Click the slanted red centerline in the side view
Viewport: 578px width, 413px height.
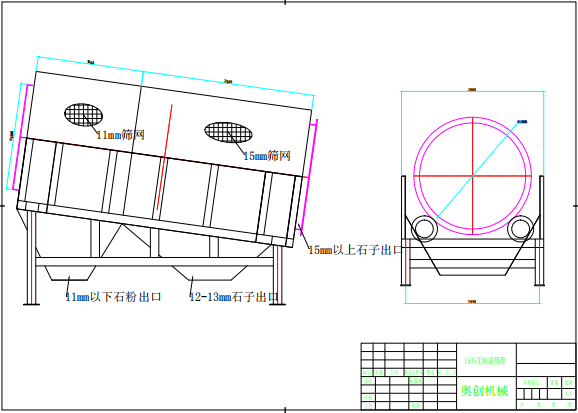click(164, 157)
